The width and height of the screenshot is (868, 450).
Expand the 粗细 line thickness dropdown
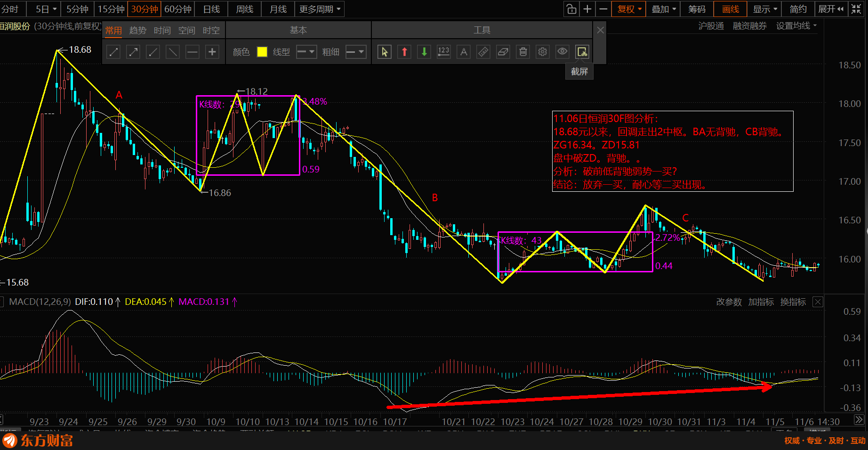355,52
